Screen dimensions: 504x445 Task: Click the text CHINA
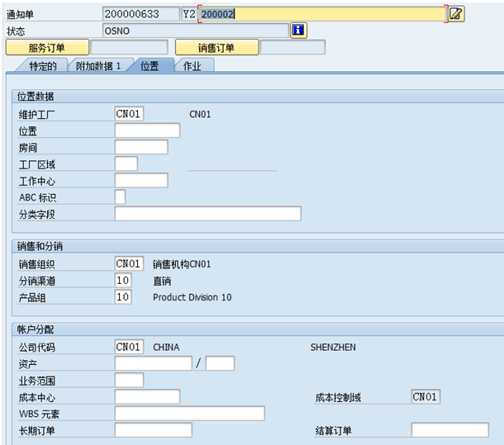pos(166,348)
